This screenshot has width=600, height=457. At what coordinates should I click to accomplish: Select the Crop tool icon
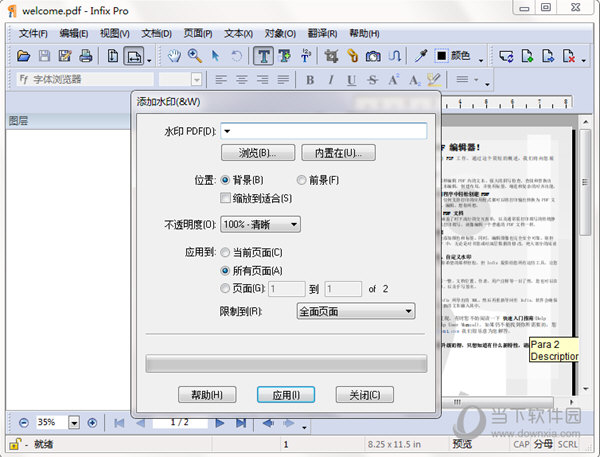point(331,56)
